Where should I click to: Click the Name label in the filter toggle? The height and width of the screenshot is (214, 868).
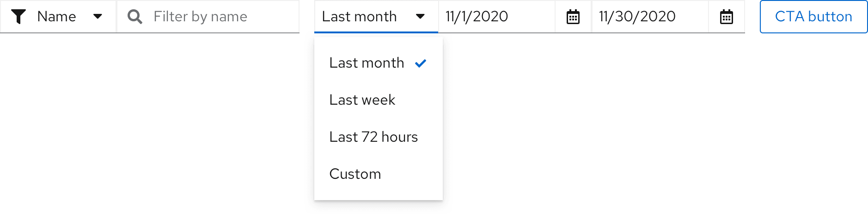[x=56, y=17]
